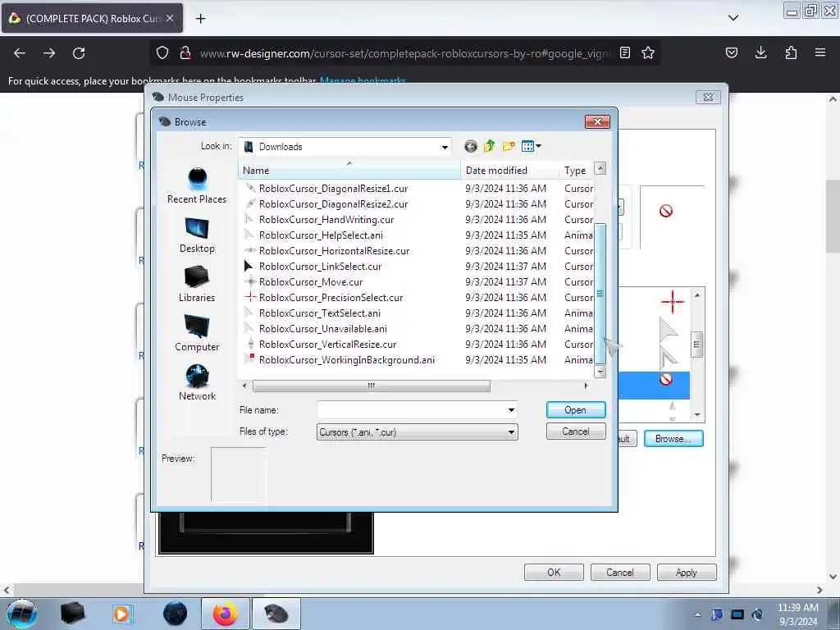Open Windows Start menu orb

click(22, 614)
